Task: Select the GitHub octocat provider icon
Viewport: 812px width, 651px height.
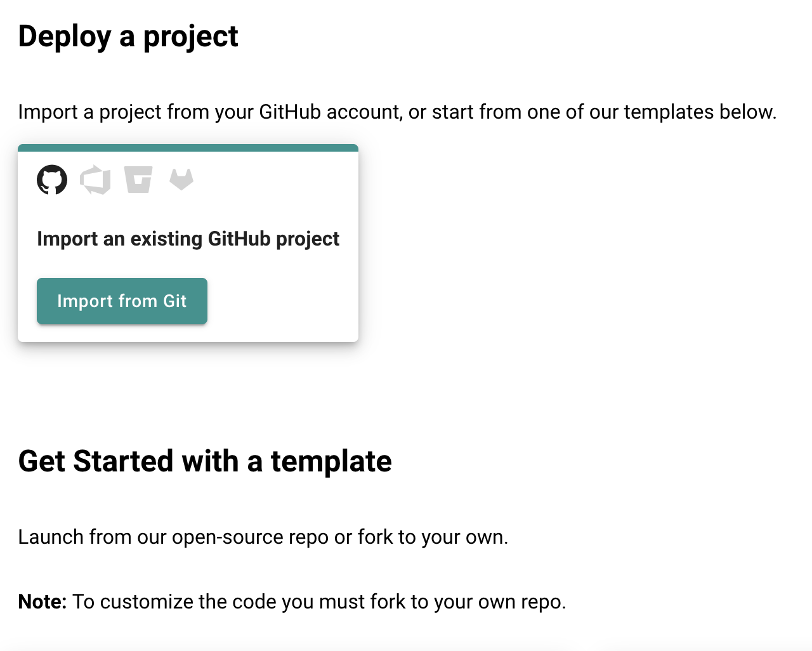Action: coord(52,180)
